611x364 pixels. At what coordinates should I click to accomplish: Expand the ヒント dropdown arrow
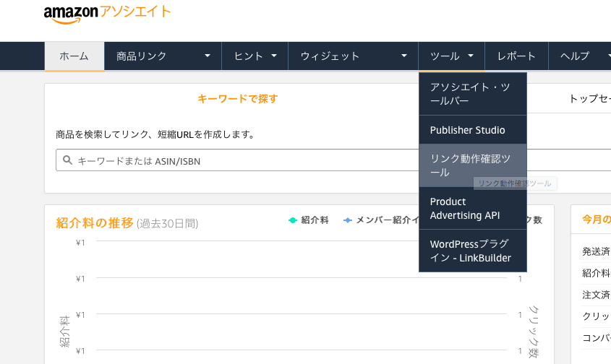pos(274,56)
